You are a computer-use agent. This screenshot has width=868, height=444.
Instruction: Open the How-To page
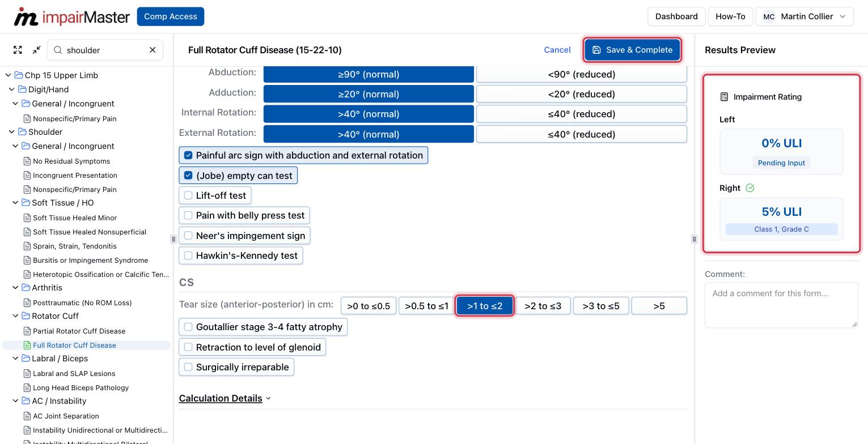(730, 16)
